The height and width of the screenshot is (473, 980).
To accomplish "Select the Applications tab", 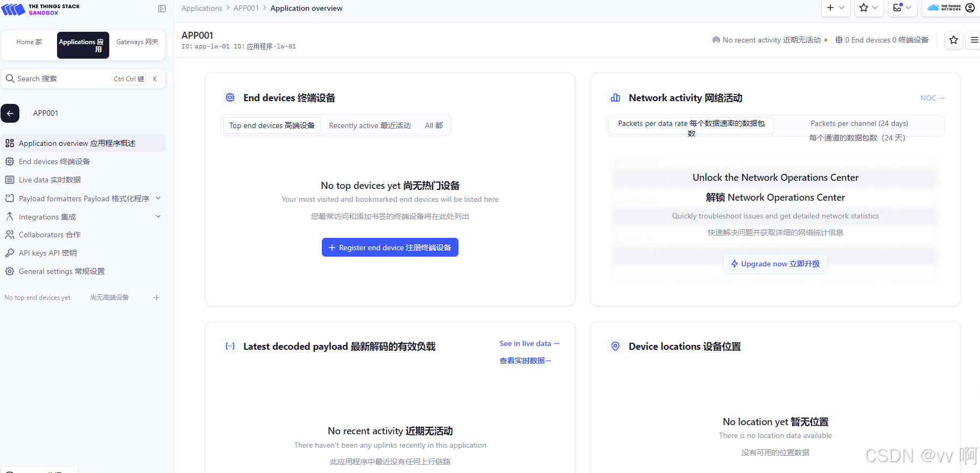I will (83, 45).
